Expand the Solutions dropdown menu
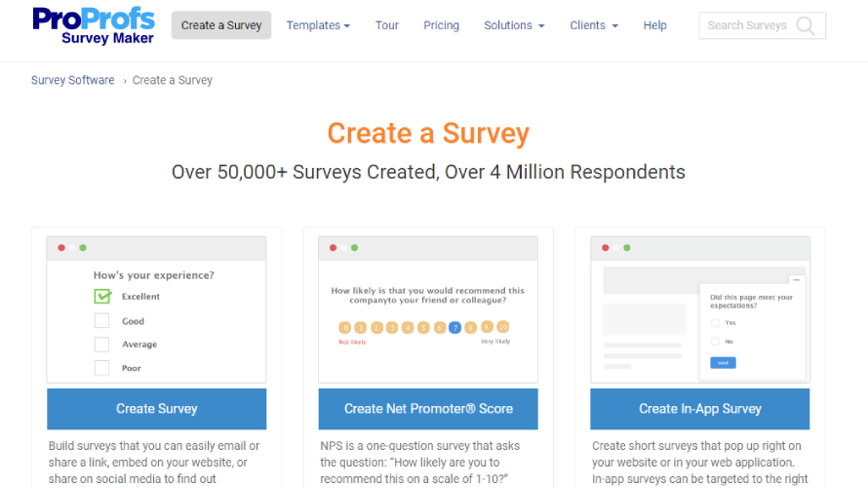Screen dimensions: 868x488 click(x=514, y=25)
